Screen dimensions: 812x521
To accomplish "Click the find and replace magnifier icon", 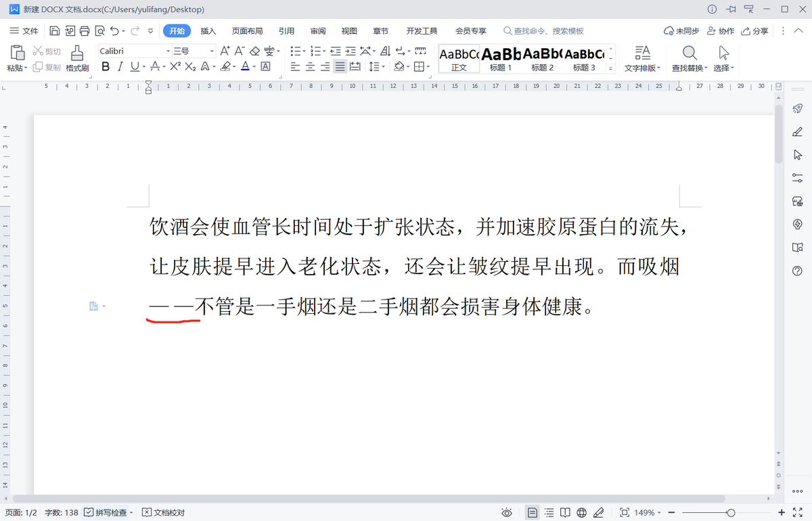I will click(x=689, y=53).
